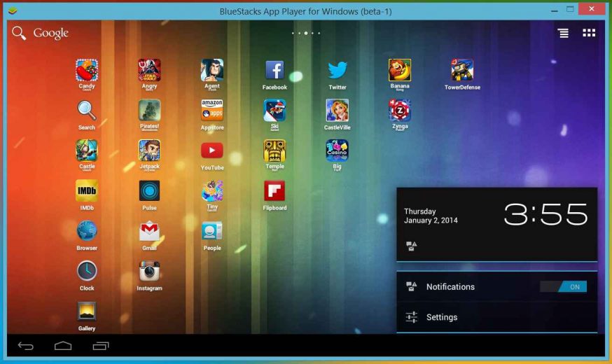Launch the Ski Safari game
The height and width of the screenshot is (364, 612).
coord(274,111)
